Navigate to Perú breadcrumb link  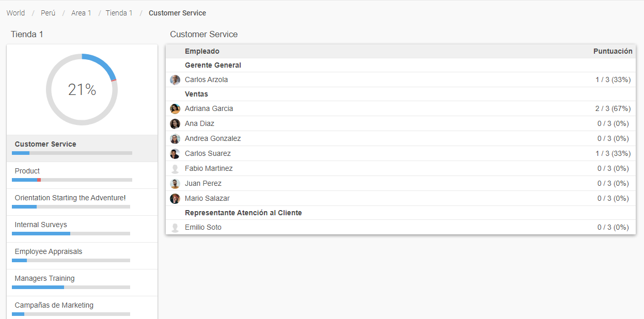(48, 13)
